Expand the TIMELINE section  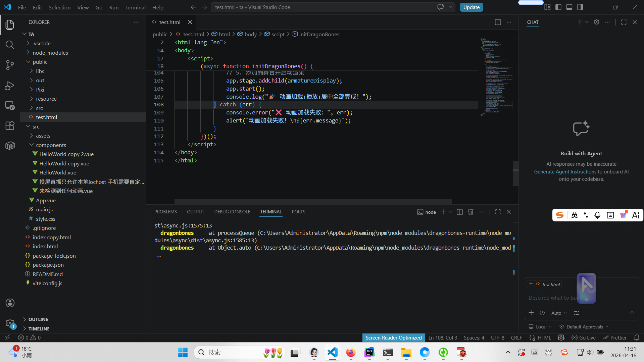(39, 329)
